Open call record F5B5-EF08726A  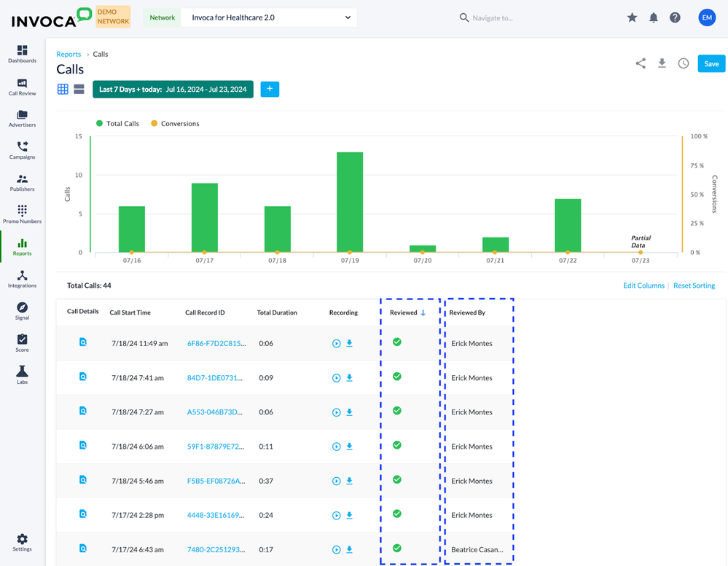(216, 481)
